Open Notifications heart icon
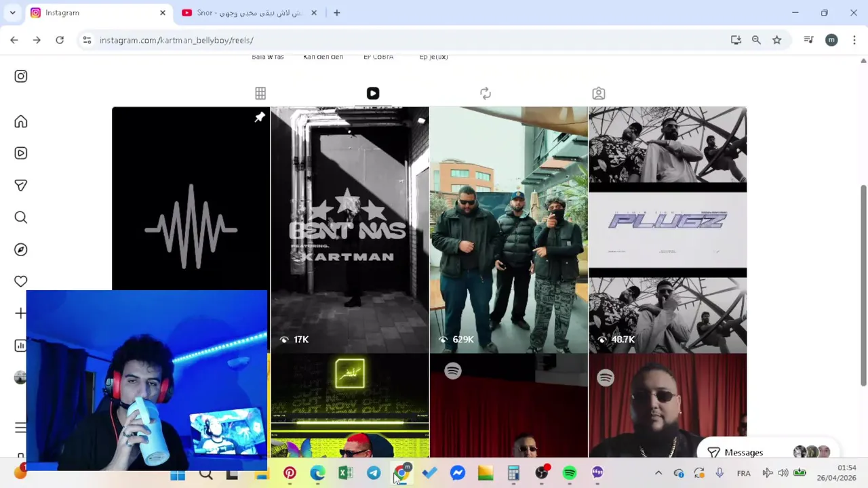The width and height of the screenshot is (868, 488). [21, 281]
